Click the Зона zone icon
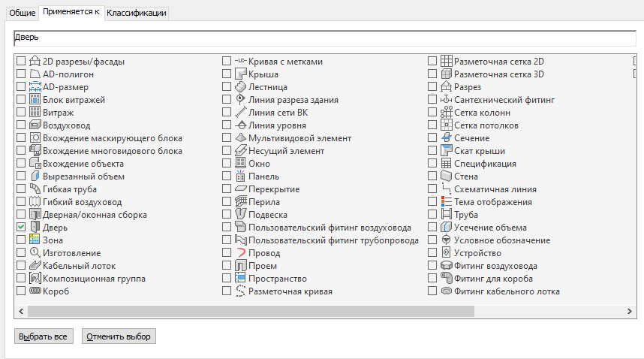This screenshot has height=359, width=644. pos(35,240)
